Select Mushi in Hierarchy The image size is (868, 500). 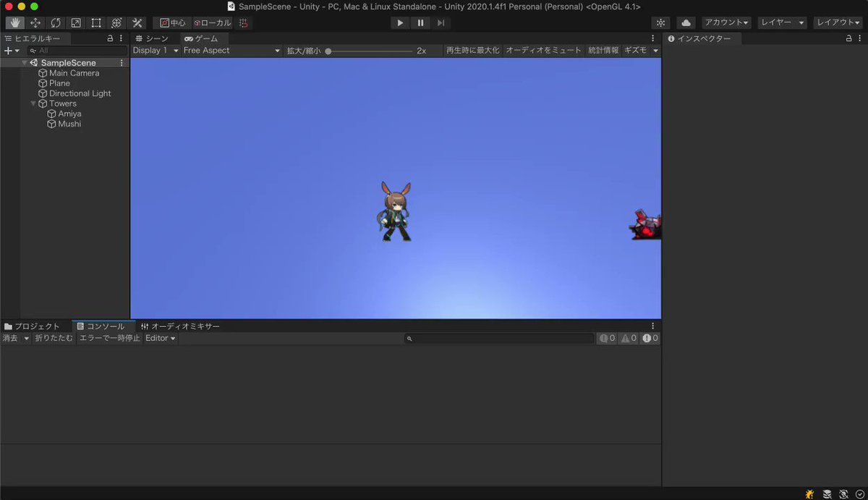(69, 124)
